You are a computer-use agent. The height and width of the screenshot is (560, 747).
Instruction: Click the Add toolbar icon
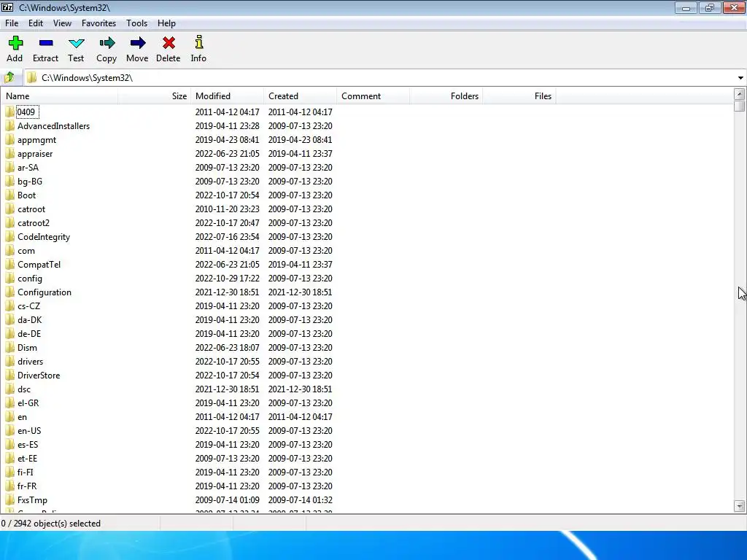(x=15, y=43)
